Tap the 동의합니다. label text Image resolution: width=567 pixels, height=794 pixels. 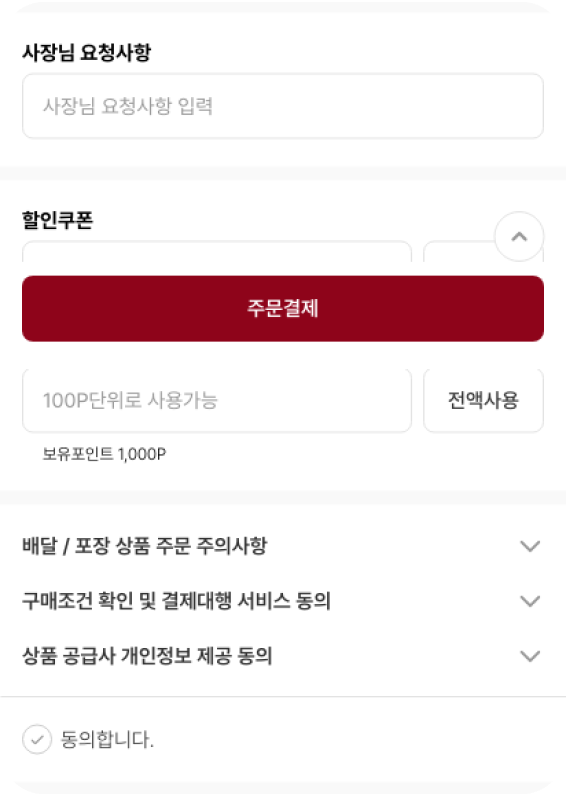click(107, 739)
